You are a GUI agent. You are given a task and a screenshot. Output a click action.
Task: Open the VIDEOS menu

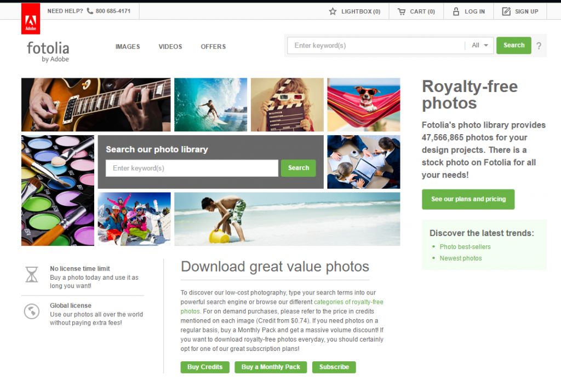click(170, 47)
